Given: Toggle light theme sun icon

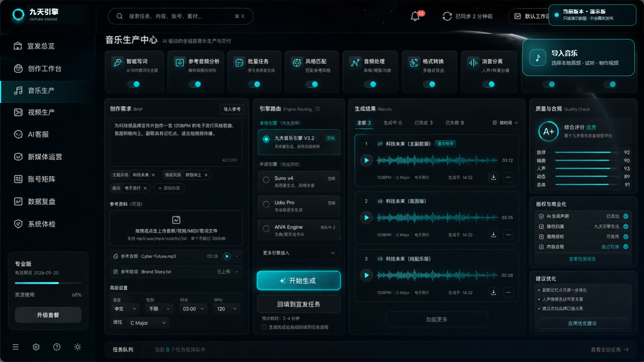Looking at the screenshot, I should [x=78, y=347].
